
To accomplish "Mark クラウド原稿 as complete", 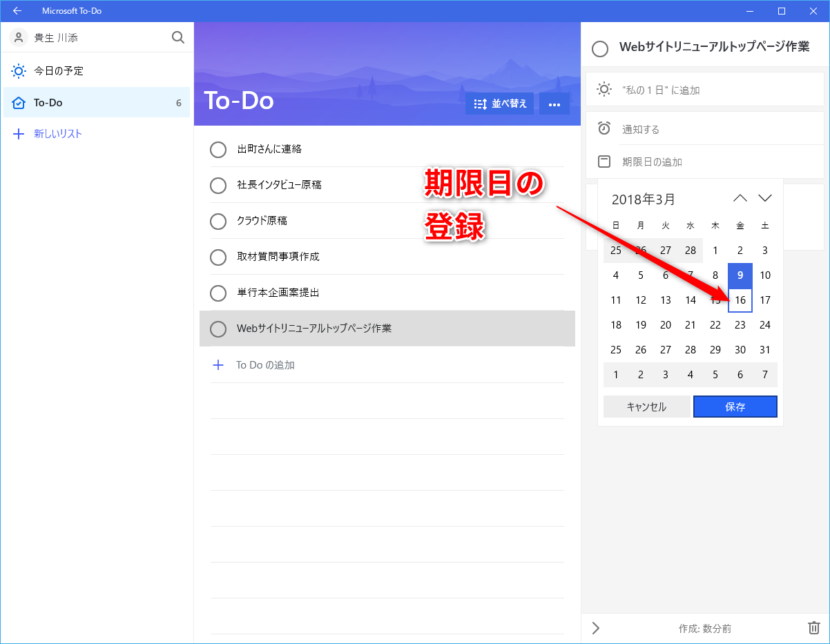I will [218, 222].
